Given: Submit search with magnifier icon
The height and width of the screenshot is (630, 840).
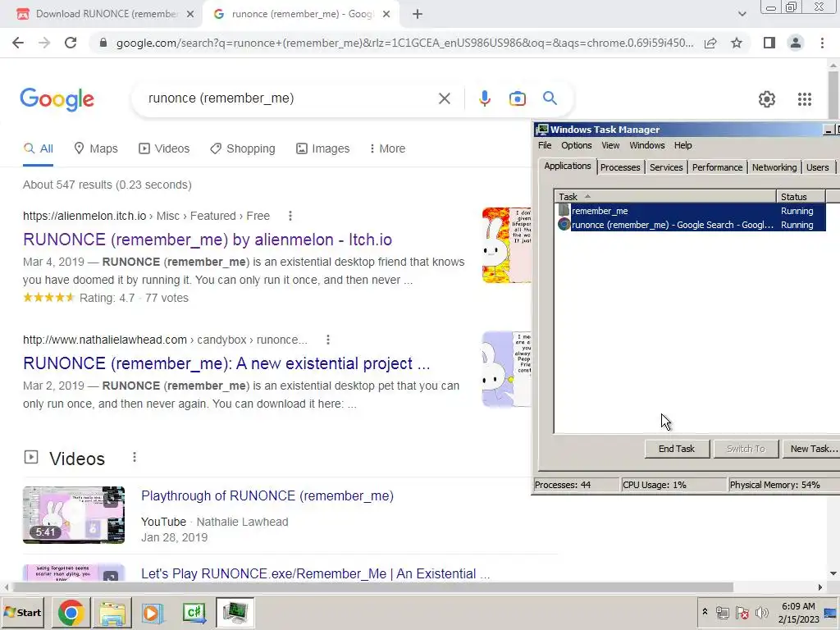Looking at the screenshot, I should [x=550, y=98].
